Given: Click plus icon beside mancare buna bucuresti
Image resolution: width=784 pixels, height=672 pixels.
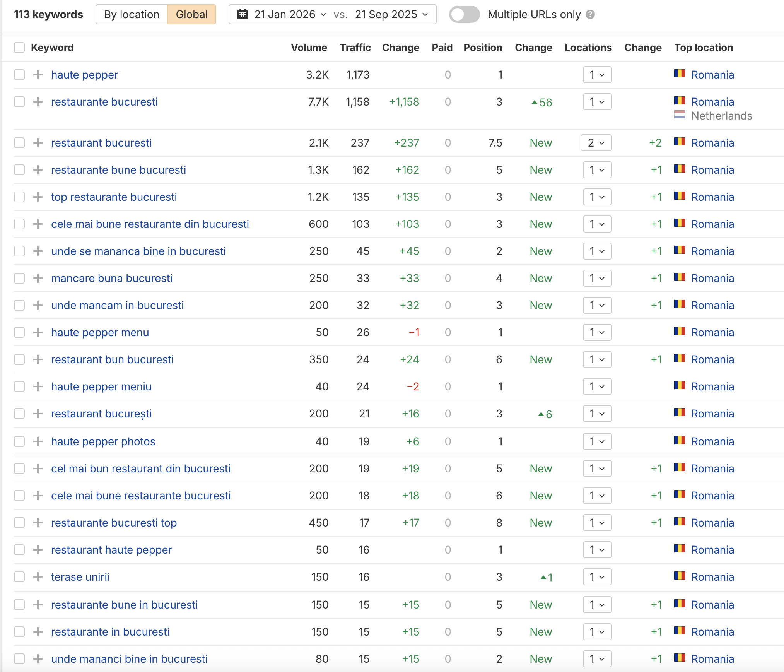Looking at the screenshot, I should click(38, 278).
